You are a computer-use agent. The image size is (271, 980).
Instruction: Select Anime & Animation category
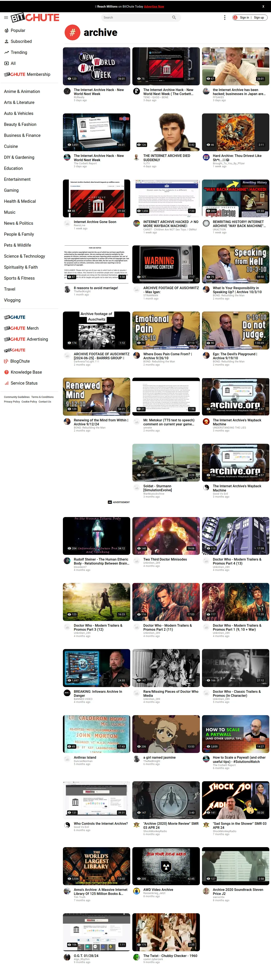[22, 91]
